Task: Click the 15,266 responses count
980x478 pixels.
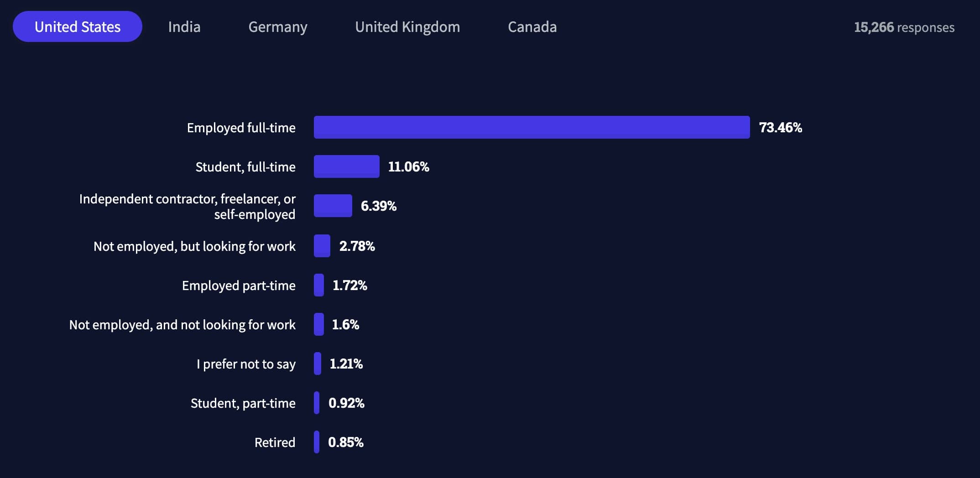Action: 904,27
